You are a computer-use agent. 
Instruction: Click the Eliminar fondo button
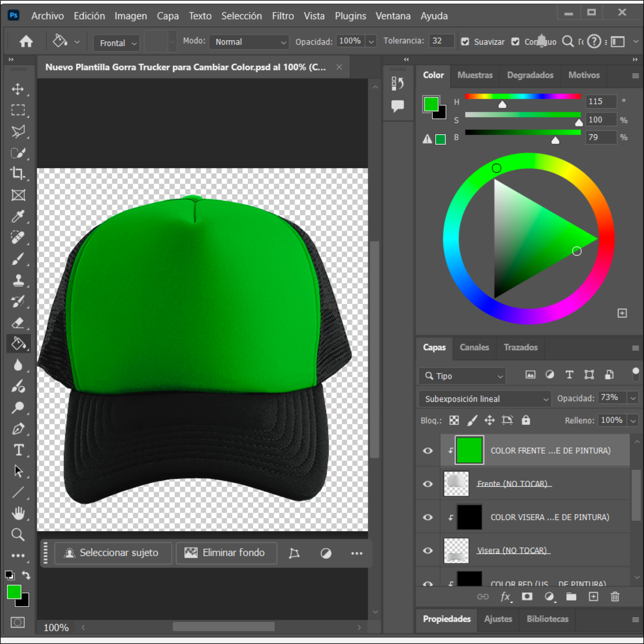[x=226, y=553]
